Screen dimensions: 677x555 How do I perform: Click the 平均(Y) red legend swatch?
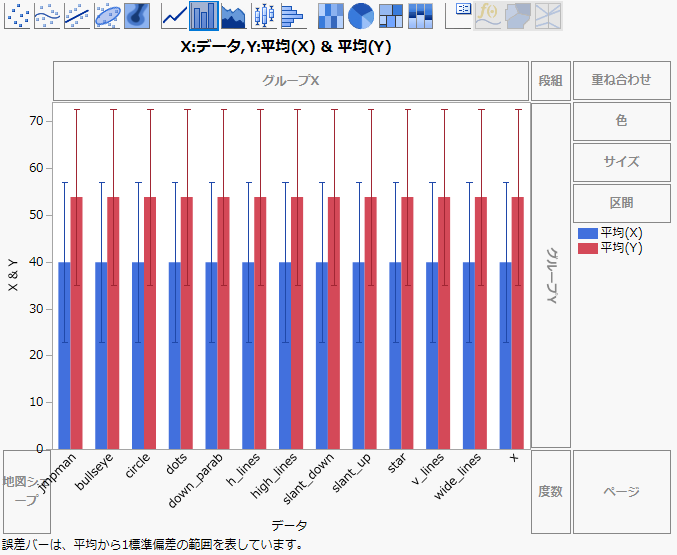[588, 247]
